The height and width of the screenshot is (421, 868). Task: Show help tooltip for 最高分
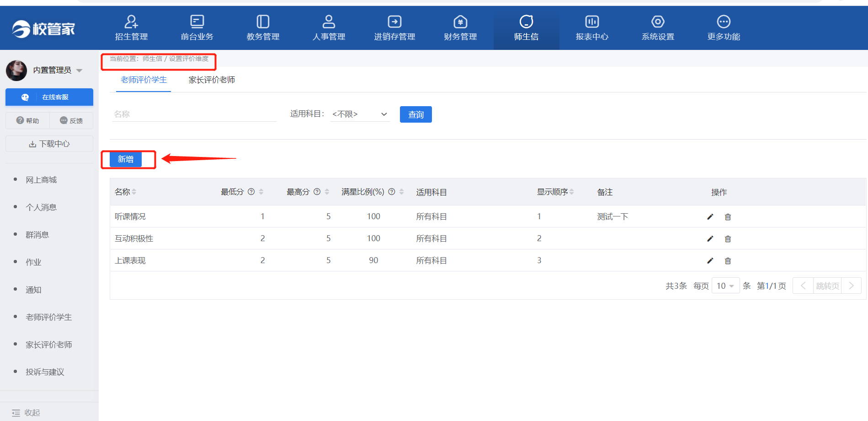point(317,192)
